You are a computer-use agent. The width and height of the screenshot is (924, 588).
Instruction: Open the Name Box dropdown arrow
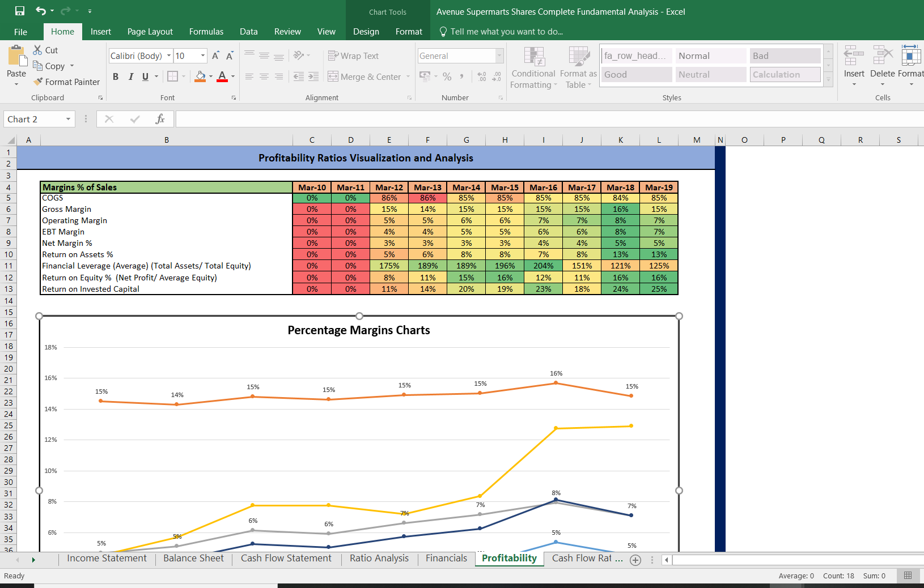click(68, 119)
